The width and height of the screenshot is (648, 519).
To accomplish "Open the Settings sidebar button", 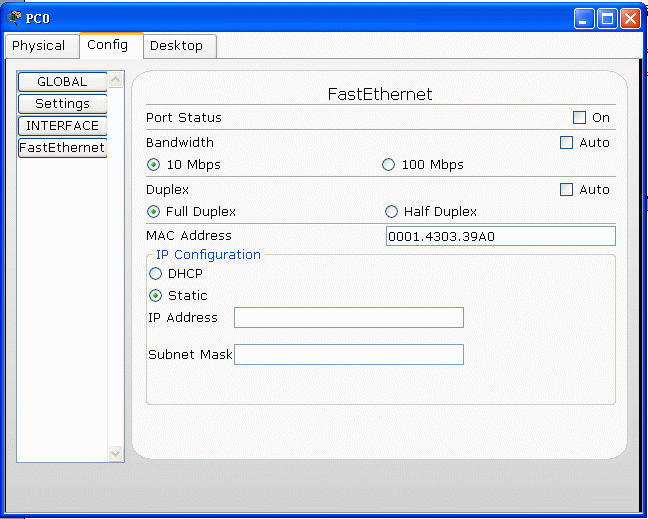I will pyautogui.click(x=62, y=104).
